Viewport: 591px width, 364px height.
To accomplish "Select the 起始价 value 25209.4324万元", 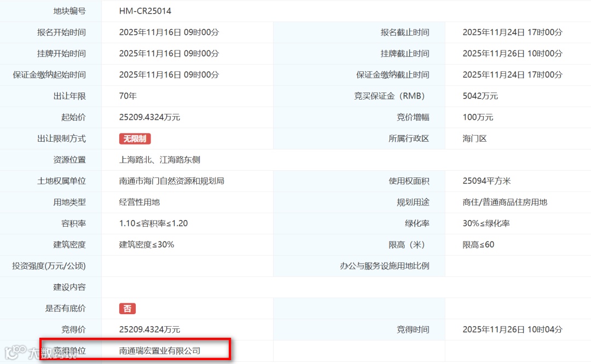I will coord(149,117).
